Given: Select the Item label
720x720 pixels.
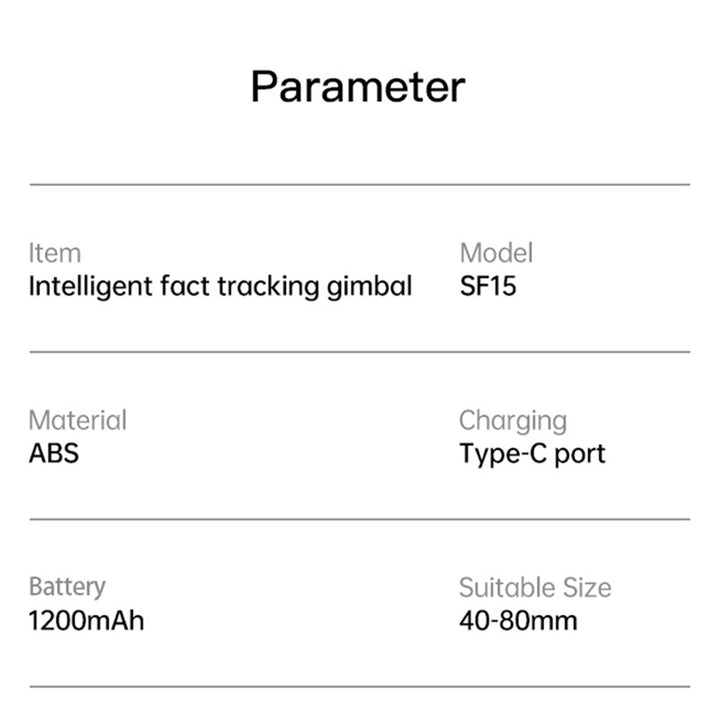Looking at the screenshot, I should point(55,253).
